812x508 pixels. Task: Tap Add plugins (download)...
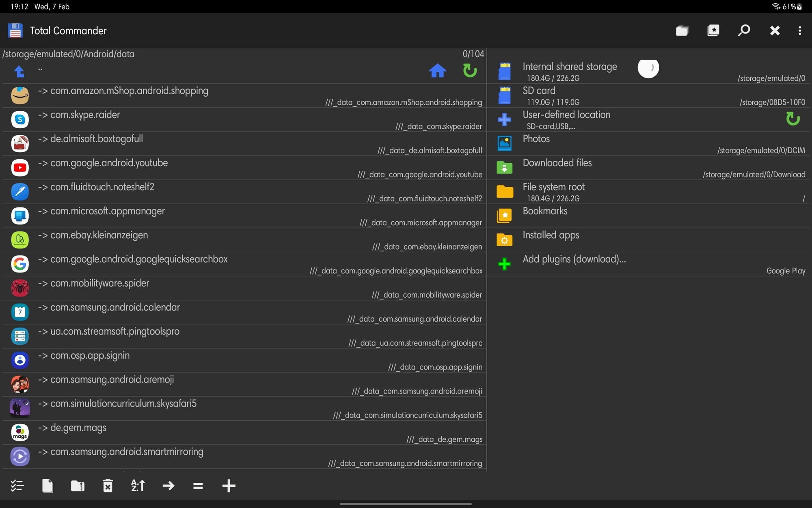tap(649, 264)
